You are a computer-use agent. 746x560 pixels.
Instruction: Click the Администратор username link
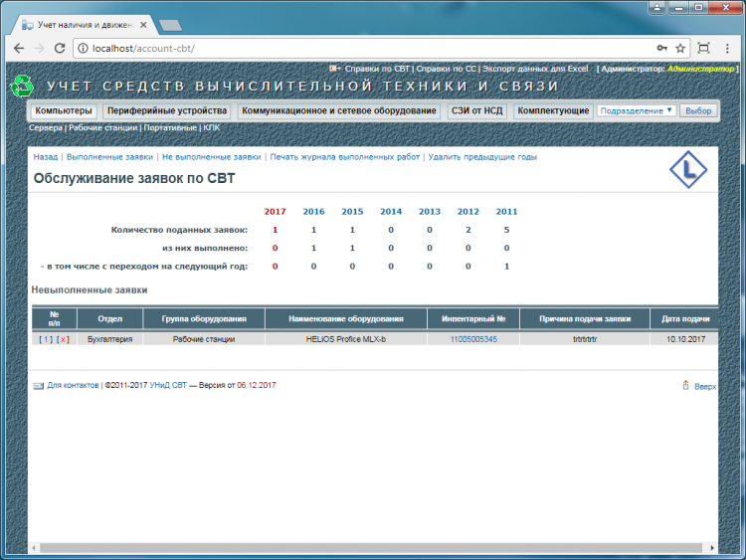point(700,69)
